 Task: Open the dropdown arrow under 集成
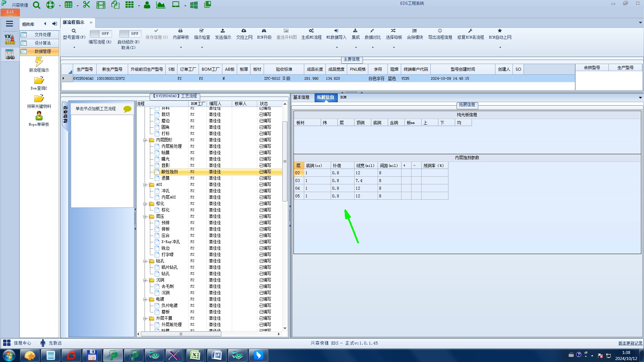pyautogui.click(x=356, y=47)
